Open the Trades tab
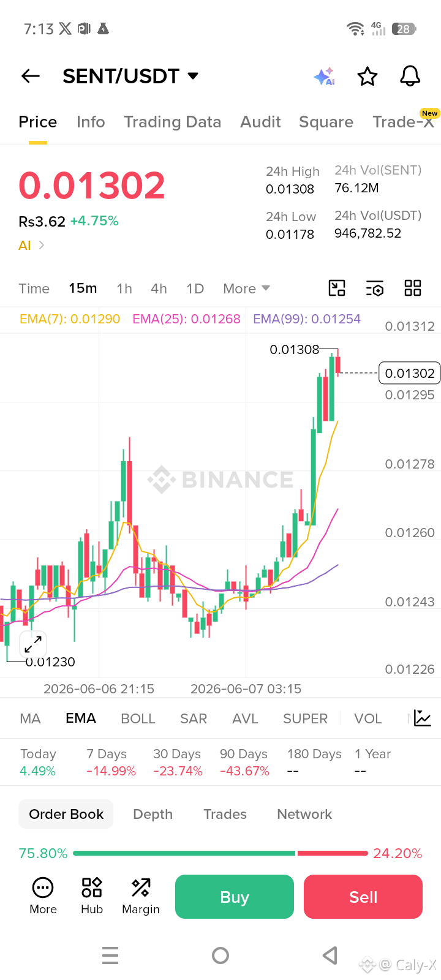The height and width of the screenshot is (980, 441). click(225, 814)
